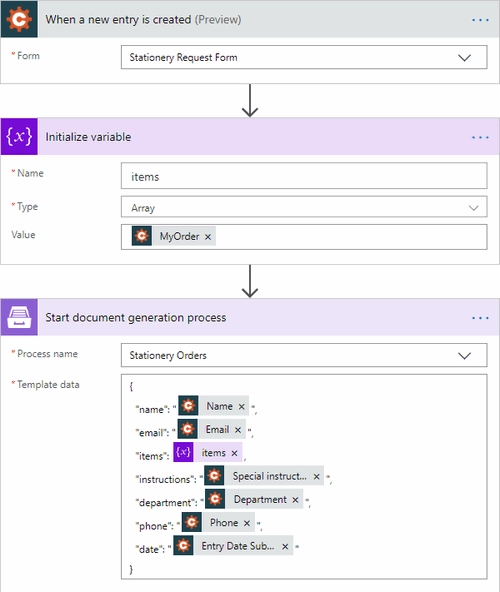Viewport: 500px width, 592px height.
Task: Open the trigger step's ellipsis menu
Action: pyautogui.click(x=480, y=20)
